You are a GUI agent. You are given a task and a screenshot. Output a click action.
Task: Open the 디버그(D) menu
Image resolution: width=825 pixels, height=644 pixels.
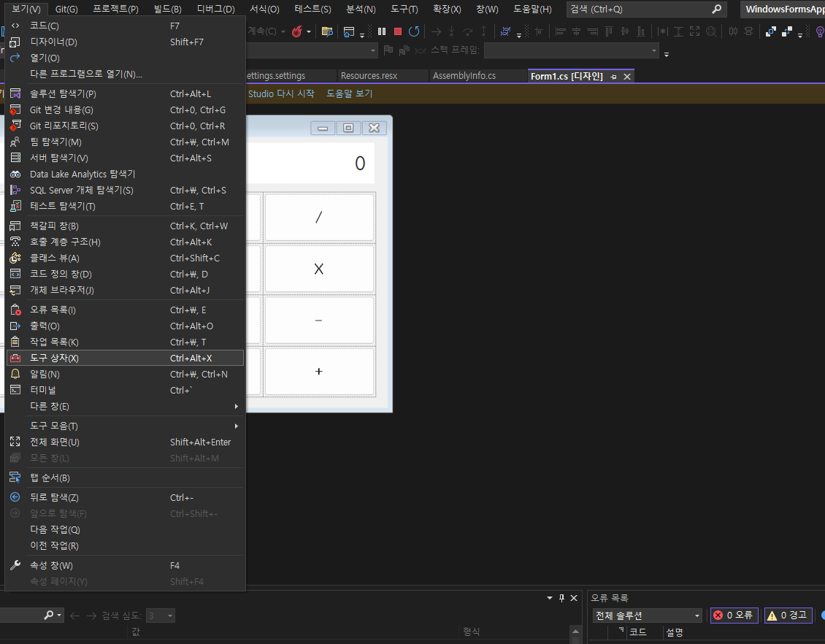pyautogui.click(x=215, y=9)
